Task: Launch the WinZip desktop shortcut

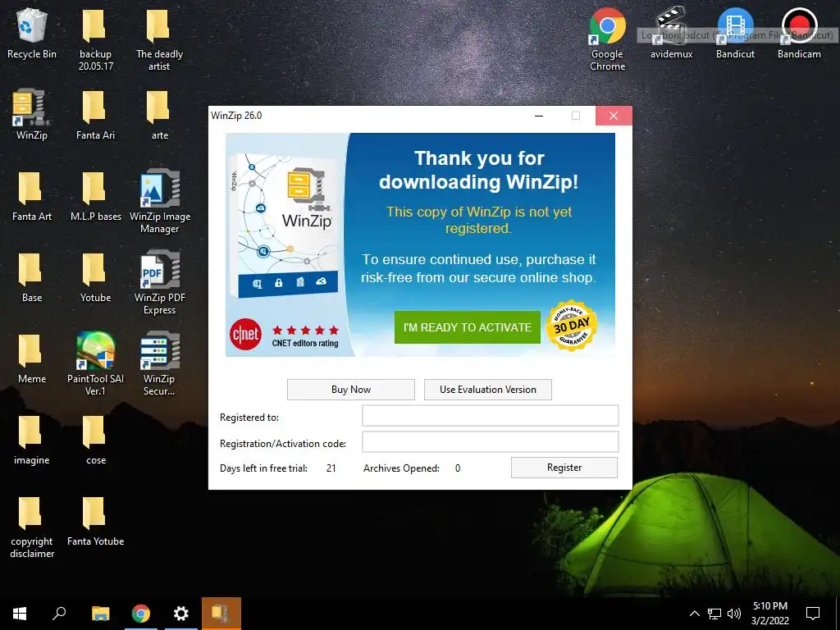Action: click(32, 115)
